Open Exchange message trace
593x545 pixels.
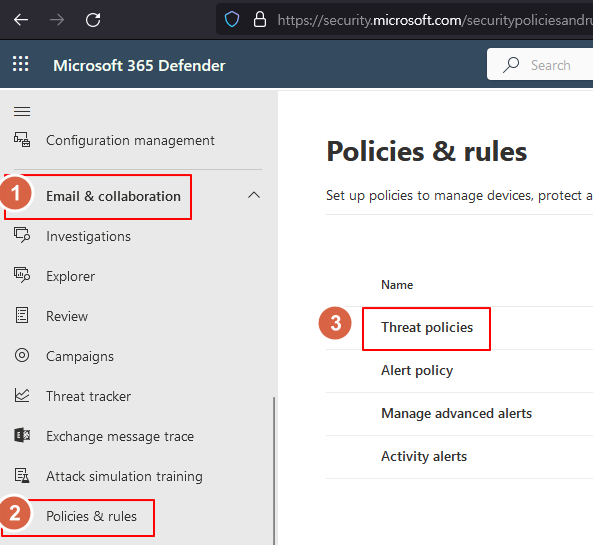120,436
